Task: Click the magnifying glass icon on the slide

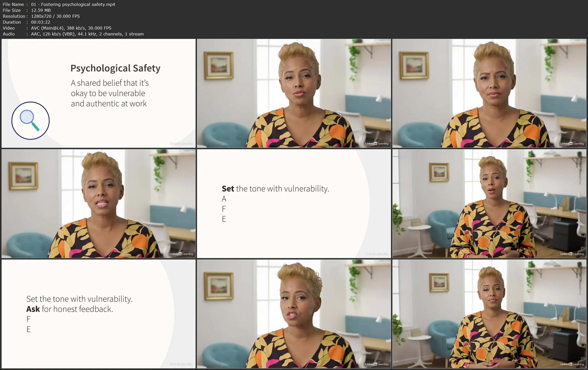Action: click(30, 121)
